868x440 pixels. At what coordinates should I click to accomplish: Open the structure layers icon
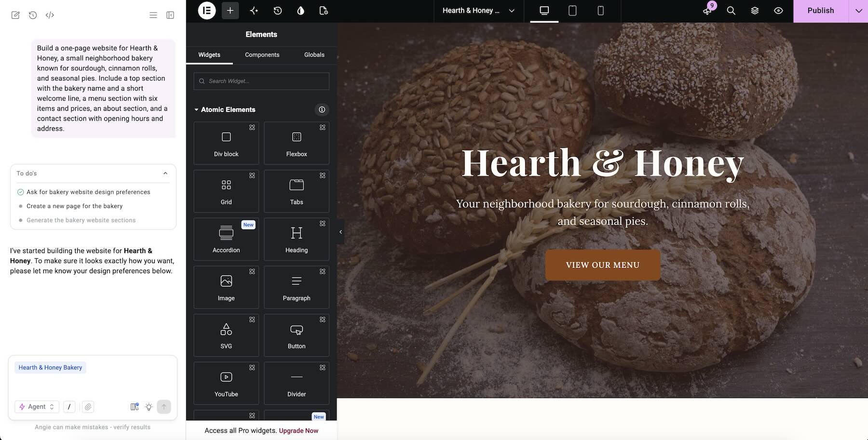point(755,11)
